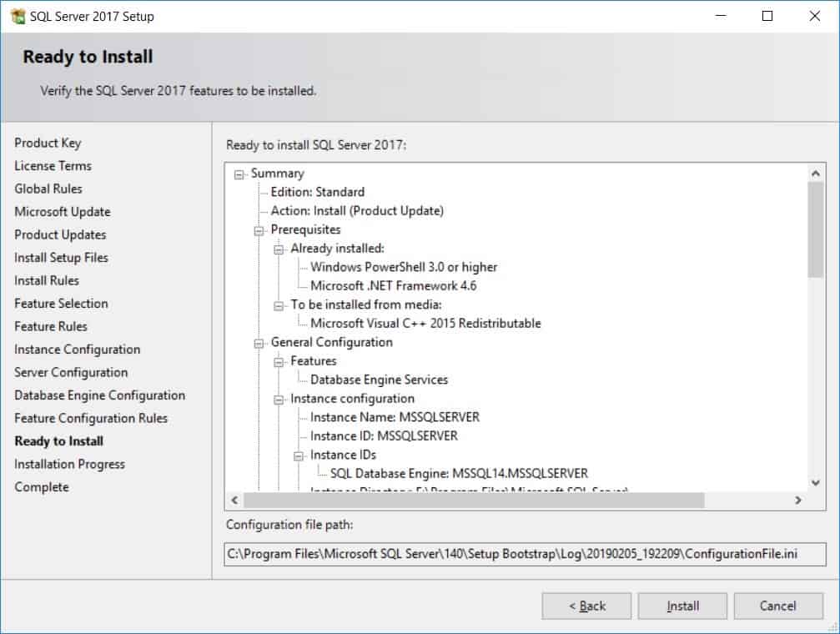The image size is (840, 634).
Task: Go to the Product Updates step
Action: click(61, 235)
